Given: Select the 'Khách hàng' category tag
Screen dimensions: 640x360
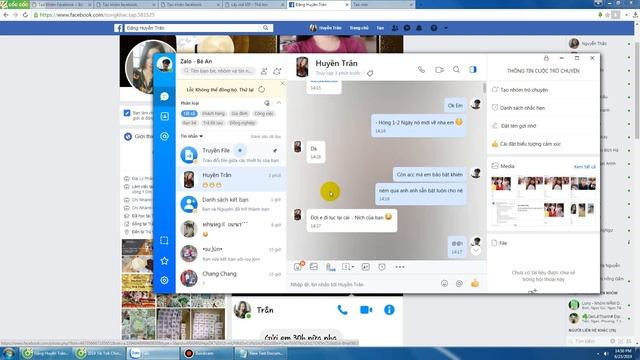Looking at the screenshot, I should tap(213, 113).
